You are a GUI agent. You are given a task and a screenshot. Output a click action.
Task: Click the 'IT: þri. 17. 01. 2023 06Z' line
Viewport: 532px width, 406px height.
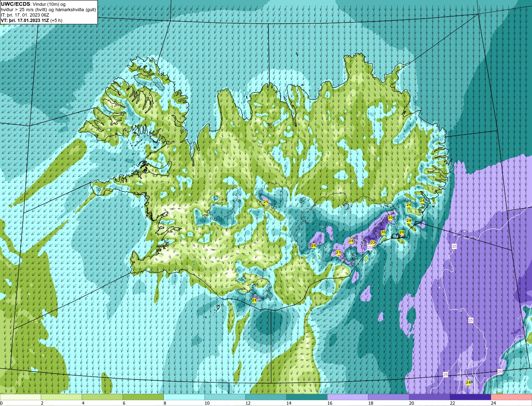pos(25,15)
